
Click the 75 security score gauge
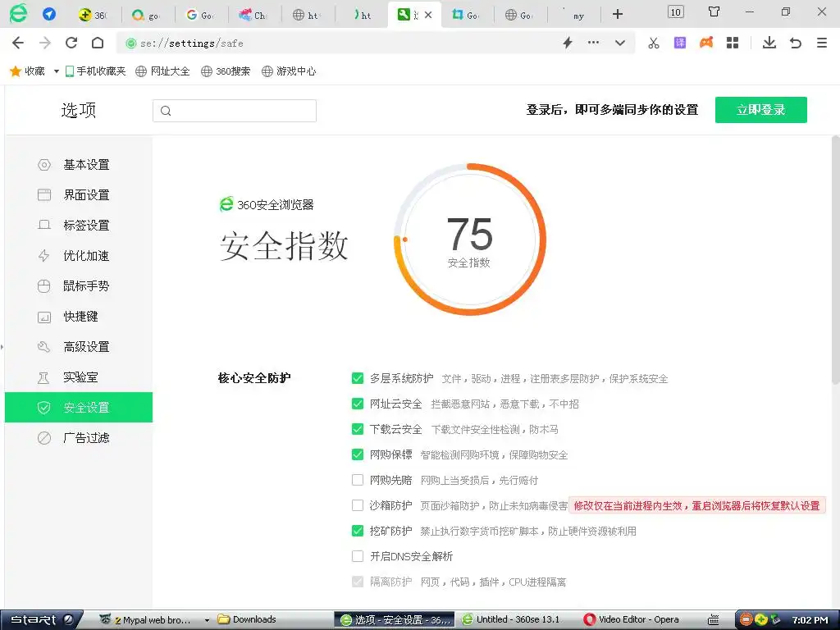point(470,240)
